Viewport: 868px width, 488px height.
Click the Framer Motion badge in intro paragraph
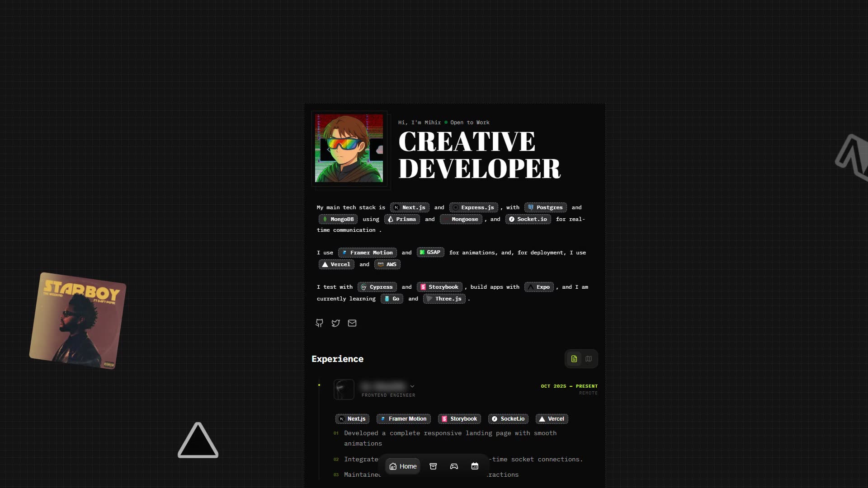point(367,253)
